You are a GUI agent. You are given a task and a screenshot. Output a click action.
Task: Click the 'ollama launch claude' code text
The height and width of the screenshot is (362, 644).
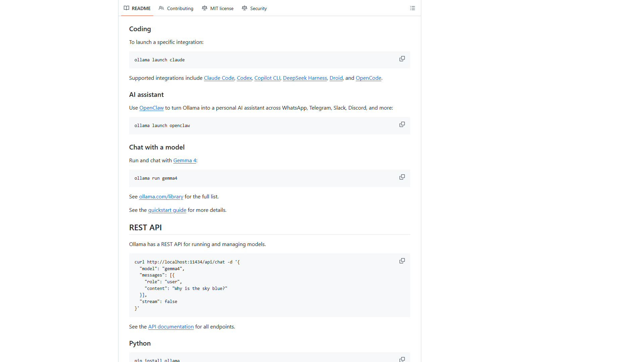159,60
